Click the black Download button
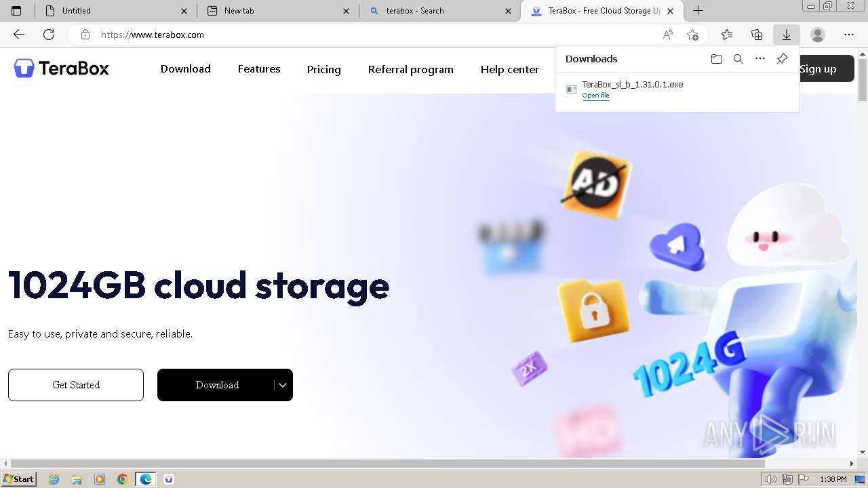Viewport: 868px width, 488px height. click(217, 385)
